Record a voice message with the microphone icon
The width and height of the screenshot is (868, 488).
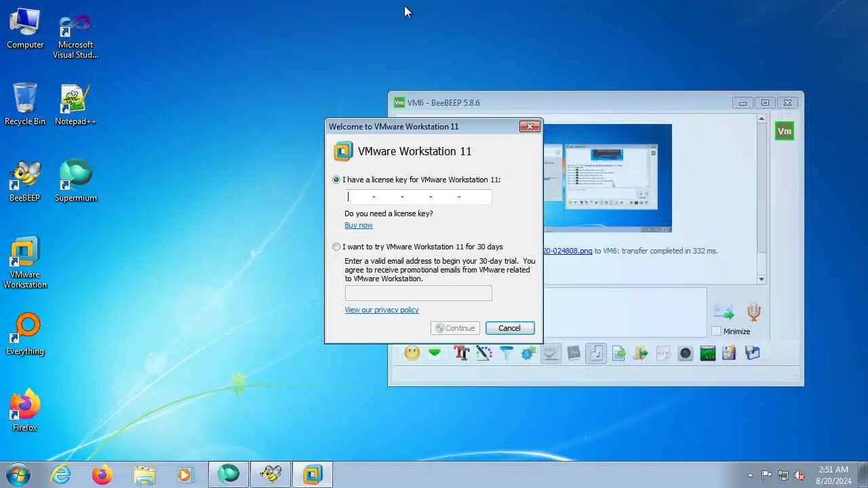click(753, 311)
